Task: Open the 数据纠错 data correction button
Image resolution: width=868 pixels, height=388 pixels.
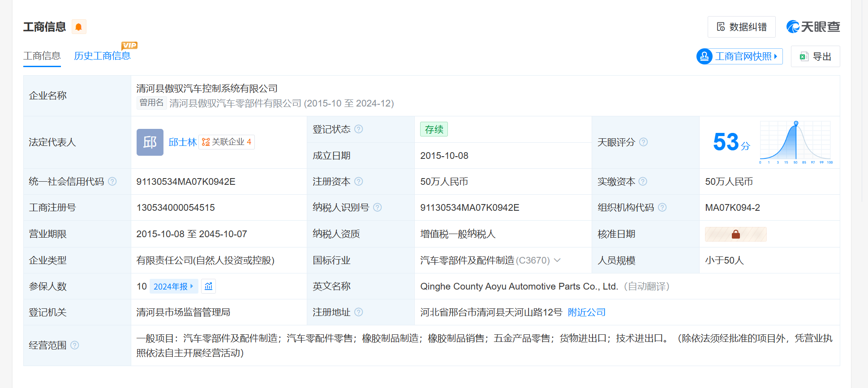Action: coord(741,27)
